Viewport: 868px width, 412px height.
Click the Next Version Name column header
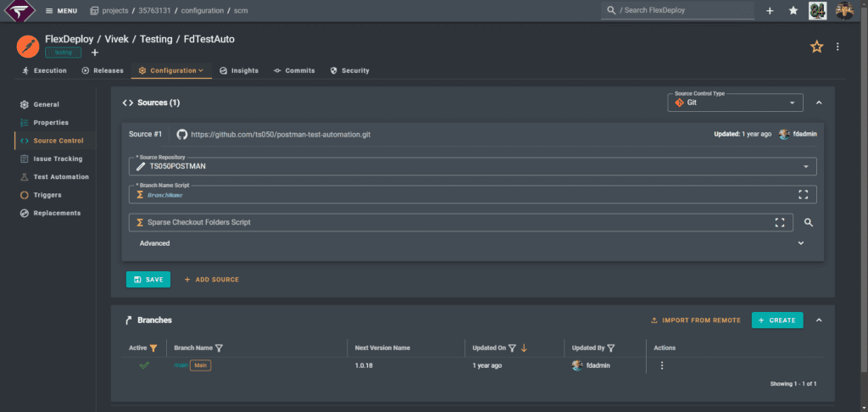(382, 348)
